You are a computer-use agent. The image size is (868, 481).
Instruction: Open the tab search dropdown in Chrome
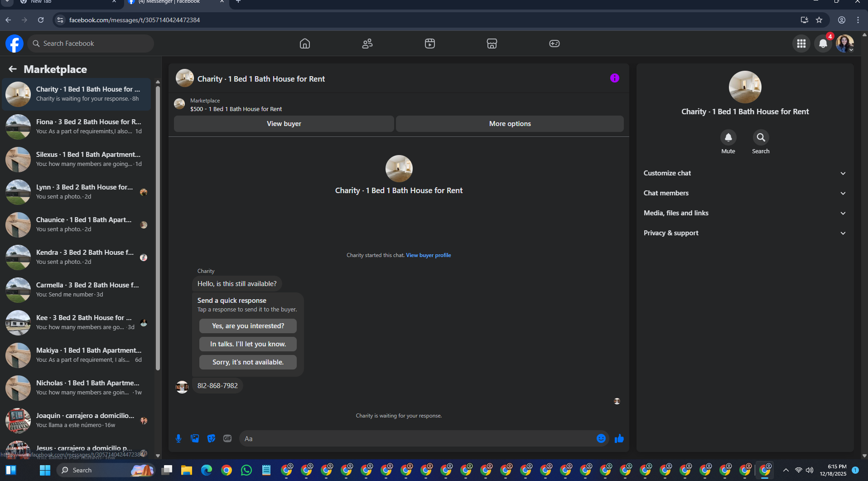coord(7,2)
